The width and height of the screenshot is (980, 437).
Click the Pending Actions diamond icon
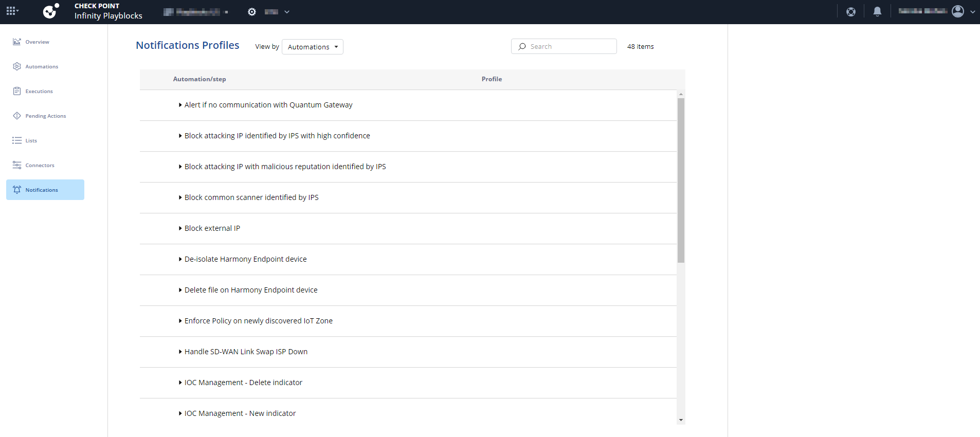(17, 116)
